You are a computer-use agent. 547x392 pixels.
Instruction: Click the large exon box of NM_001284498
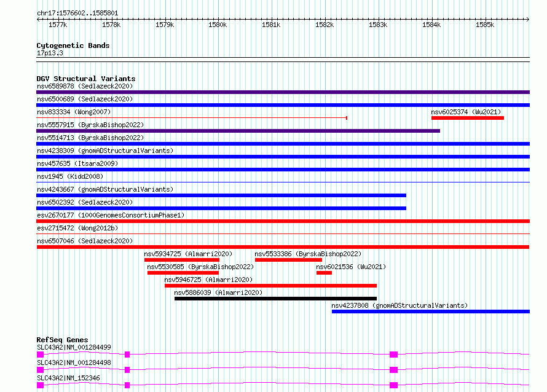pyautogui.click(x=393, y=370)
